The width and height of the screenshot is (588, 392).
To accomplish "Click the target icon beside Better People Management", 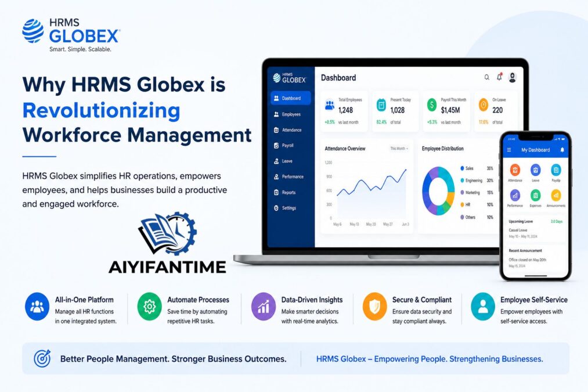I will [x=42, y=358].
